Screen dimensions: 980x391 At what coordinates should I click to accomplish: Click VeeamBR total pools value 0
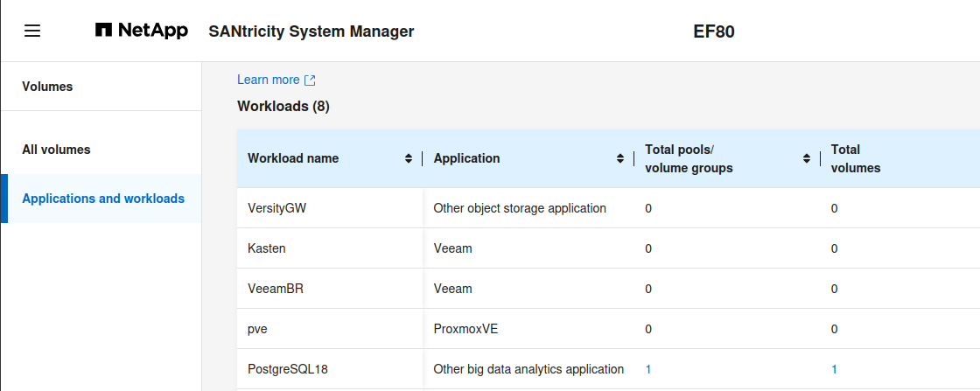pos(648,290)
